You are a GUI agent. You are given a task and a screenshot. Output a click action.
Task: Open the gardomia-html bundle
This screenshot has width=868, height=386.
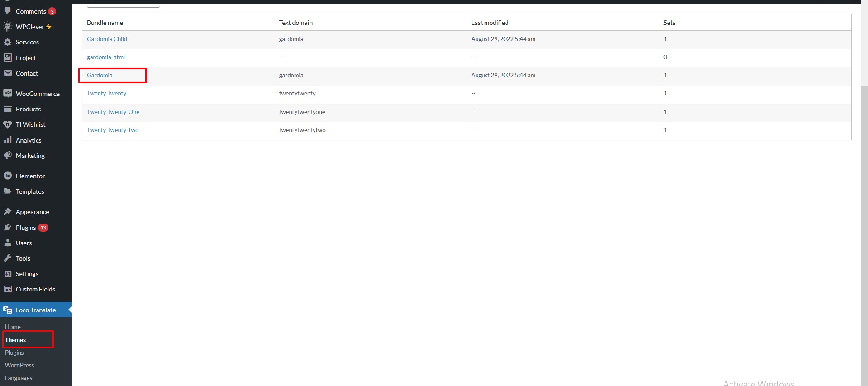point(106,57)
